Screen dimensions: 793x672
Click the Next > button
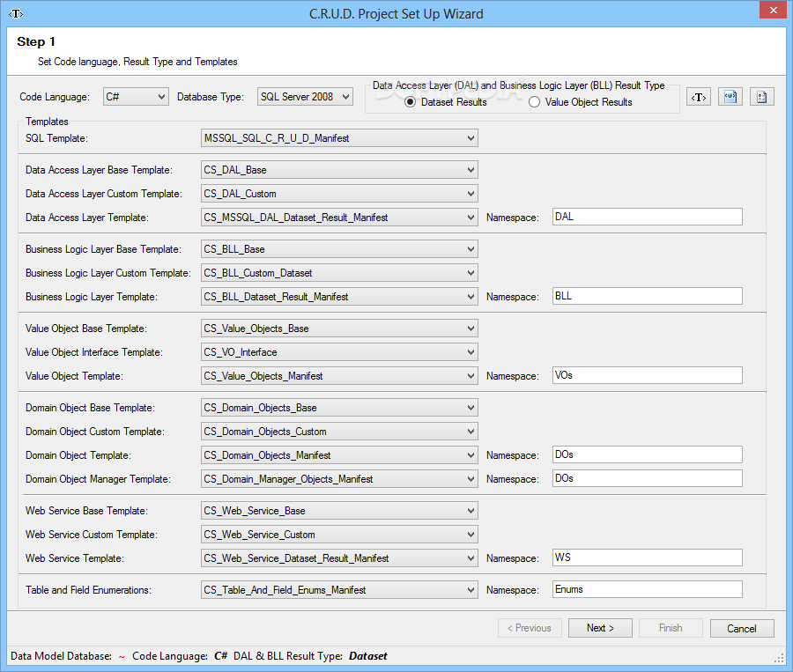[x=600, y=628]
